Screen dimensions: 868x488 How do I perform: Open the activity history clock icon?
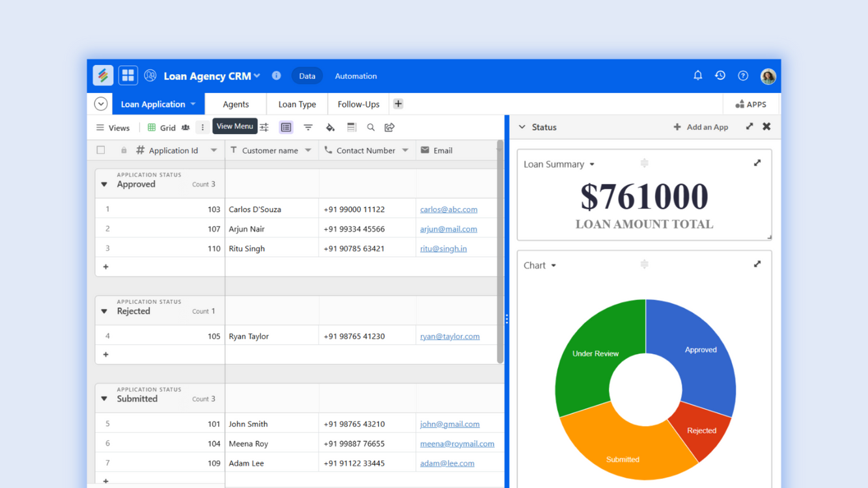pos(720,75)
